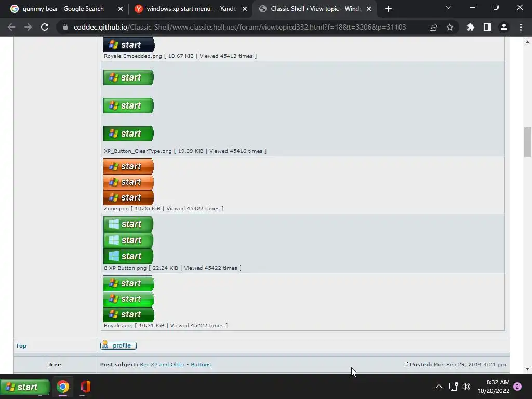Viewport: 532px width, 399px height.
Task: Reload the current page
Action: pos(45,27)
